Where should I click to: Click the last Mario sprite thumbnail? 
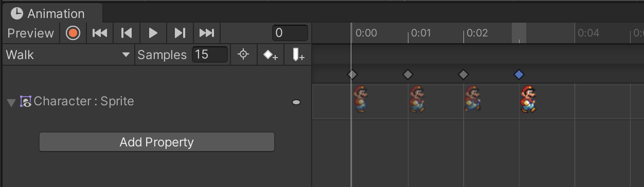[x=528, y=99]
